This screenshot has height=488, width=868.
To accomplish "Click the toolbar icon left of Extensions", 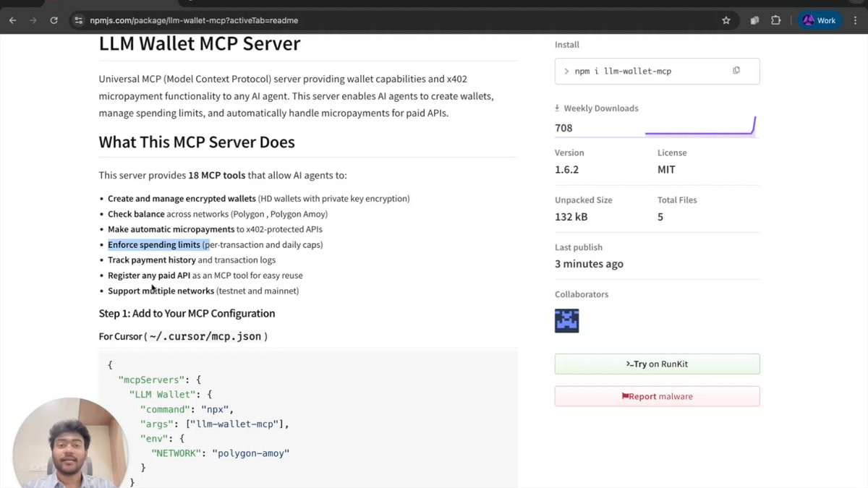I will tap(754, 20).
